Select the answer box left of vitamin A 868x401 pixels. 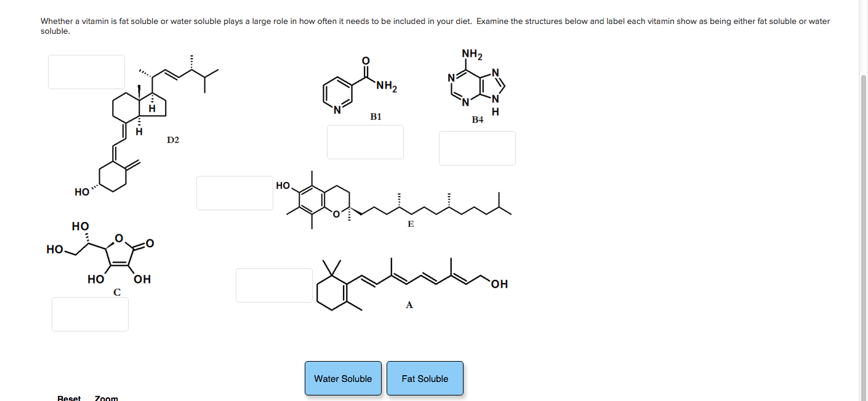tap(274, 285)
